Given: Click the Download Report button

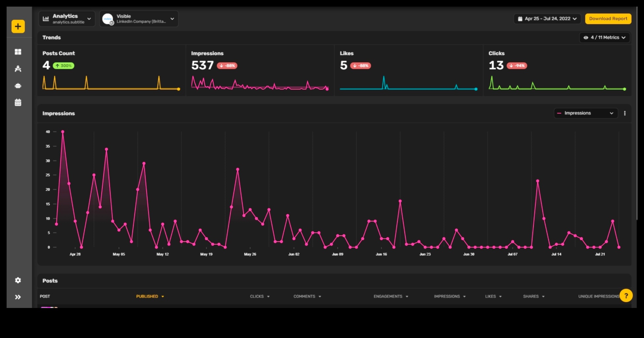Looking at the screenshot, I should (608, 19).
